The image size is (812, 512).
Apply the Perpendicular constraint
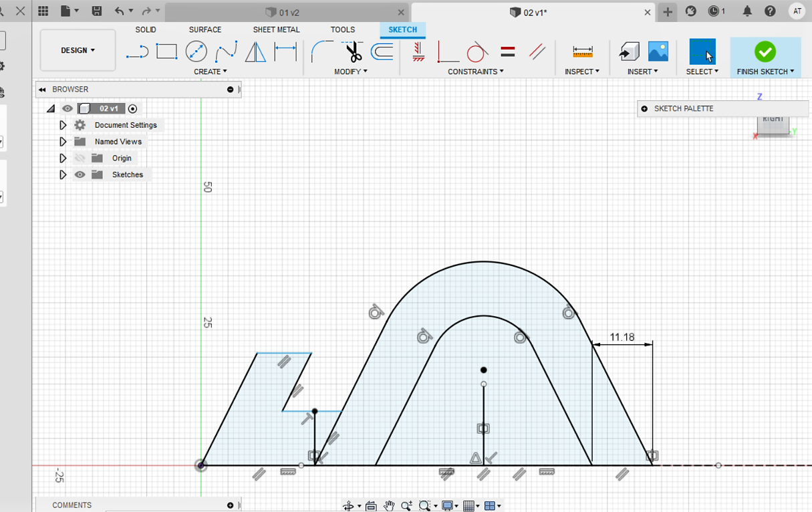click(448, 51)
